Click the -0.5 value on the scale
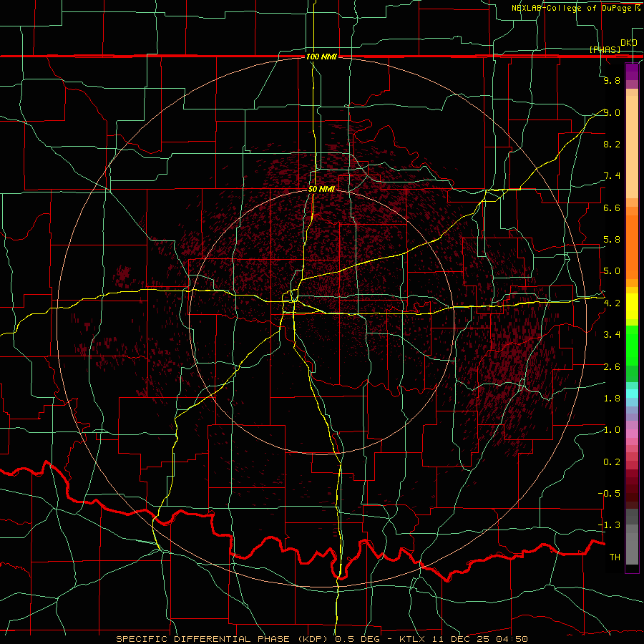Viewport: 644px width, 644px height. [609, 494]
